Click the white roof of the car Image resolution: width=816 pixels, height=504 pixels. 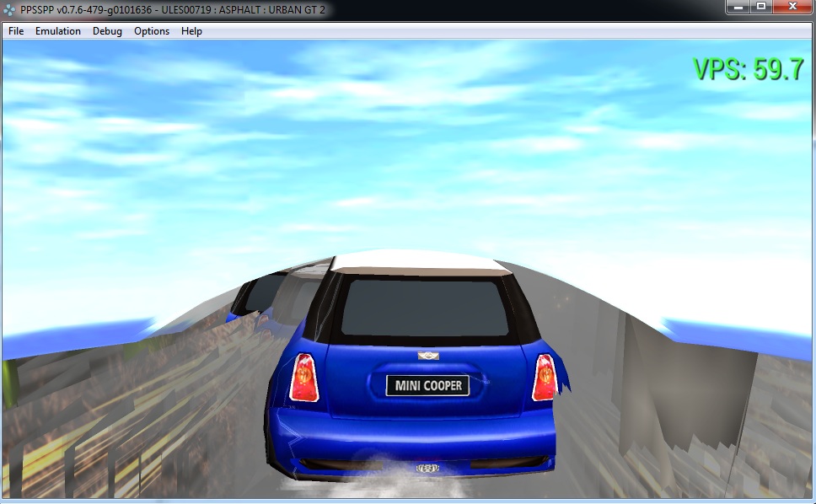(421, 262)
